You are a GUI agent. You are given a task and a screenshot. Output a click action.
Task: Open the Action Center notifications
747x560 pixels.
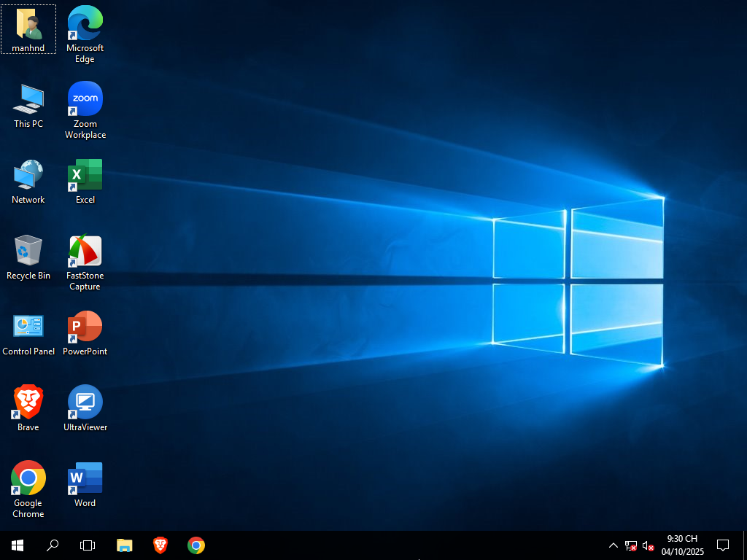pyautogui.click(x=722, y=545)
